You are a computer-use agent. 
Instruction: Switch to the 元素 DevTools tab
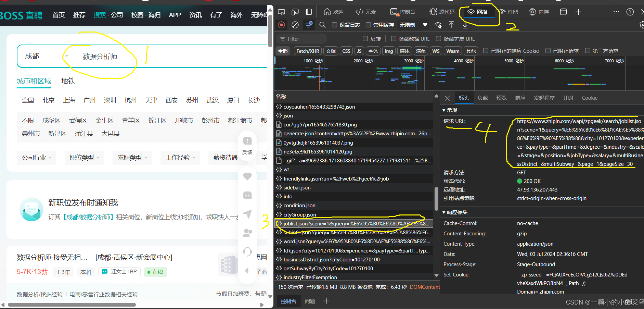tap(365, 12)
